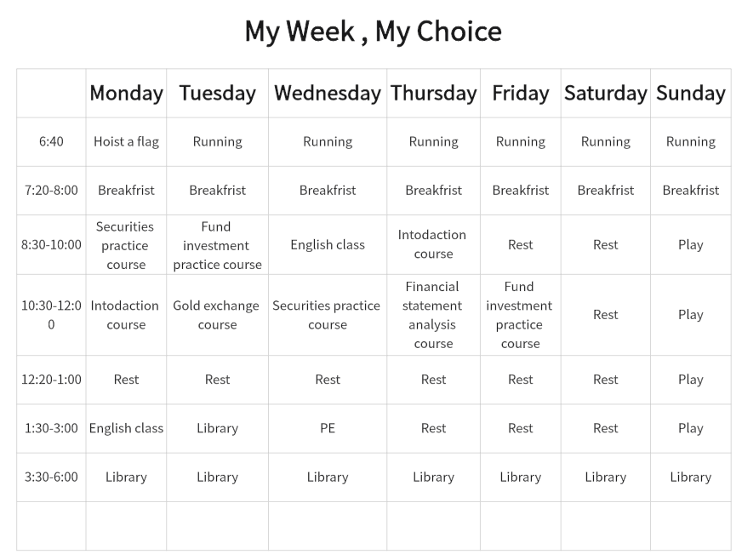Select the Wednesday column header

[x=328, y=94]
